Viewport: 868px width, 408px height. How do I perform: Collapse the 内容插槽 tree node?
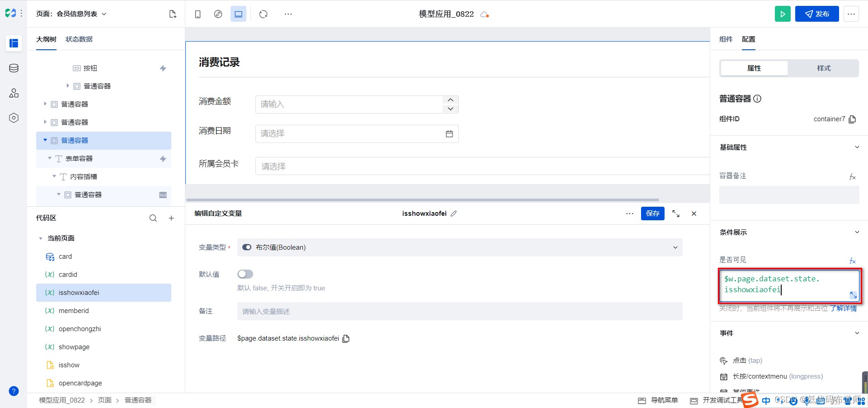(54, 176)
